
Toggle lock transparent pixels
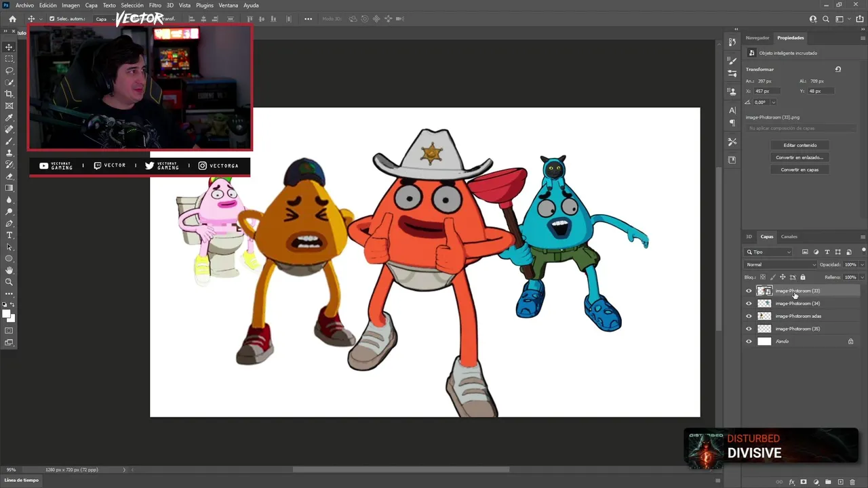762,277
